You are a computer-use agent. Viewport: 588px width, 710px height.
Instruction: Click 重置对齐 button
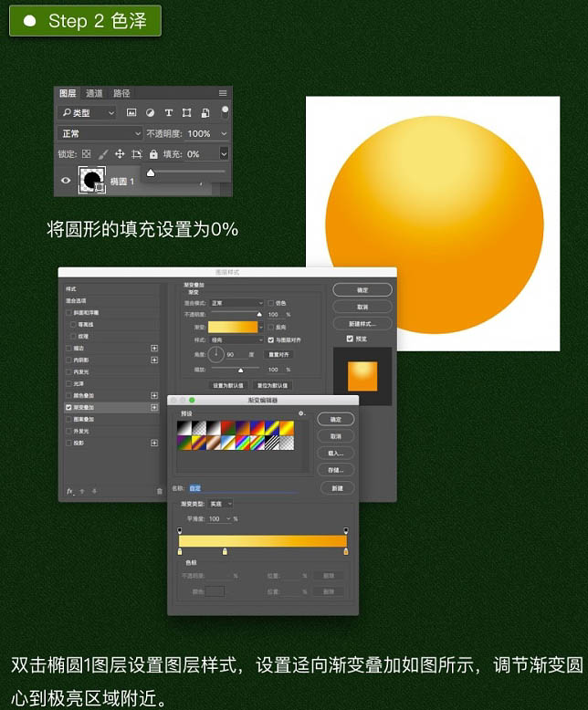point(278,355)
